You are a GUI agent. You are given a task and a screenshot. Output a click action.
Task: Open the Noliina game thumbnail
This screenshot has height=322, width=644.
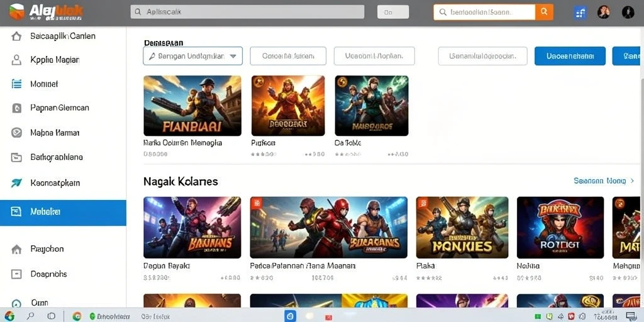coord(560,227)
